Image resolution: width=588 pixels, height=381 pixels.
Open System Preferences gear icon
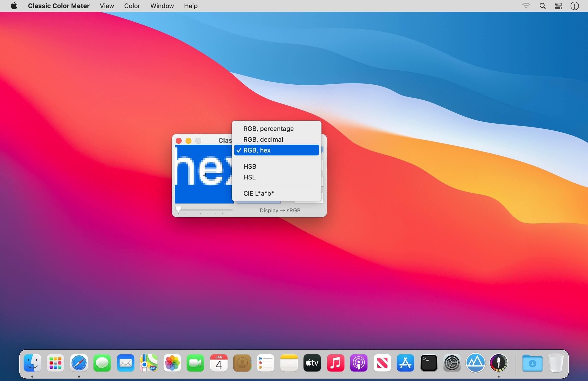pos(452,363)
